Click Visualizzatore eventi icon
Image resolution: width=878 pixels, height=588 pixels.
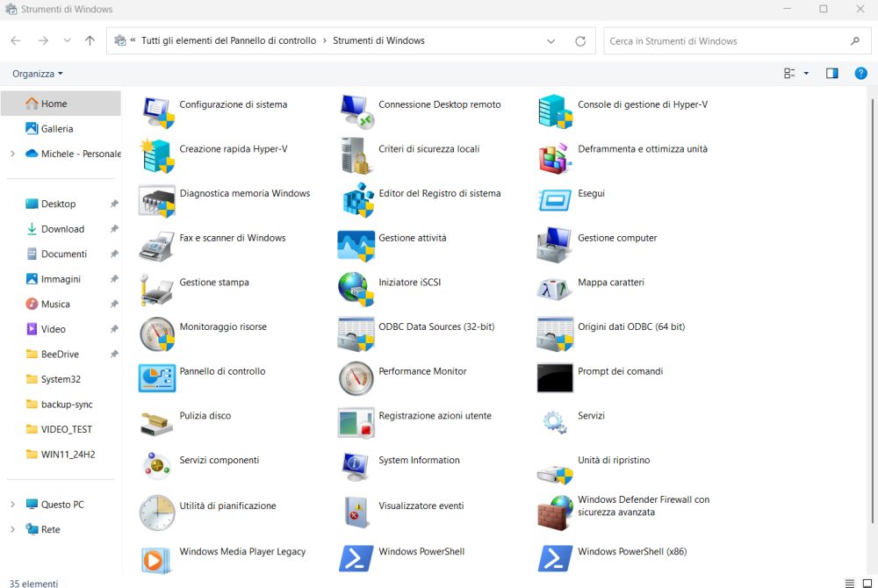click(356, 513)
